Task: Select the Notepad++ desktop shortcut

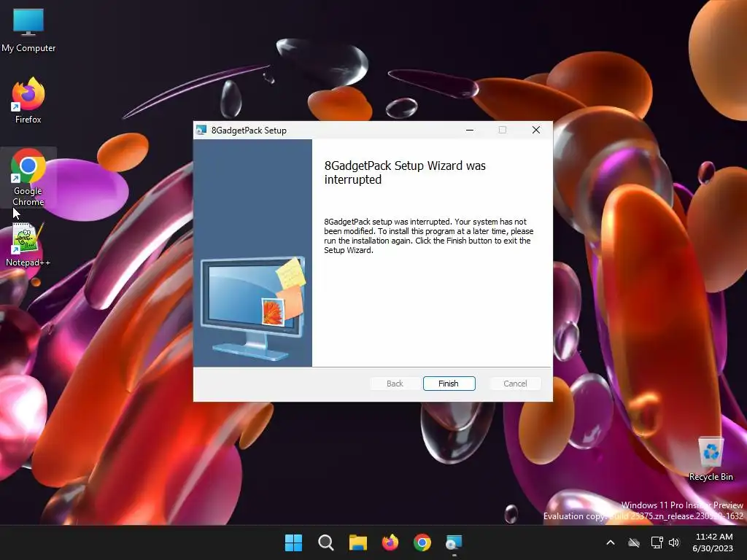Action: [x=28, y=245]
